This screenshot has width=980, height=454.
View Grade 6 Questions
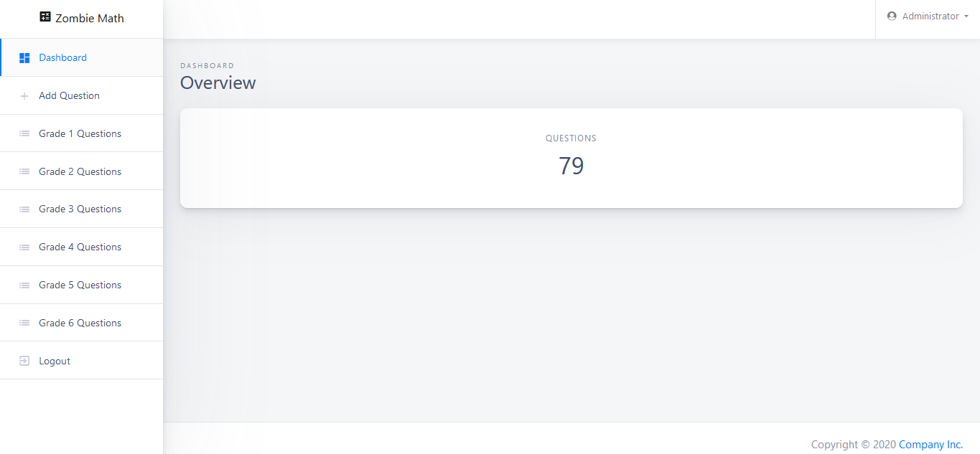(80, 323)
